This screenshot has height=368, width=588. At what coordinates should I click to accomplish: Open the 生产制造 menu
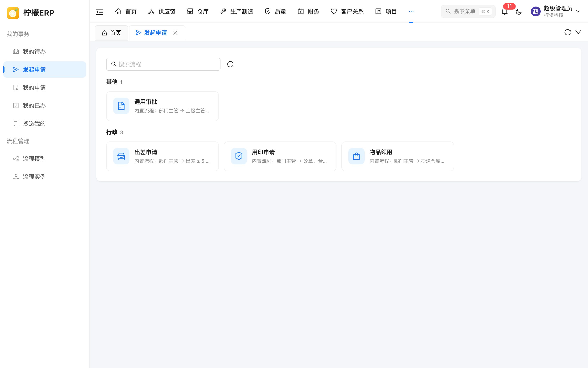tap(236, 11)
